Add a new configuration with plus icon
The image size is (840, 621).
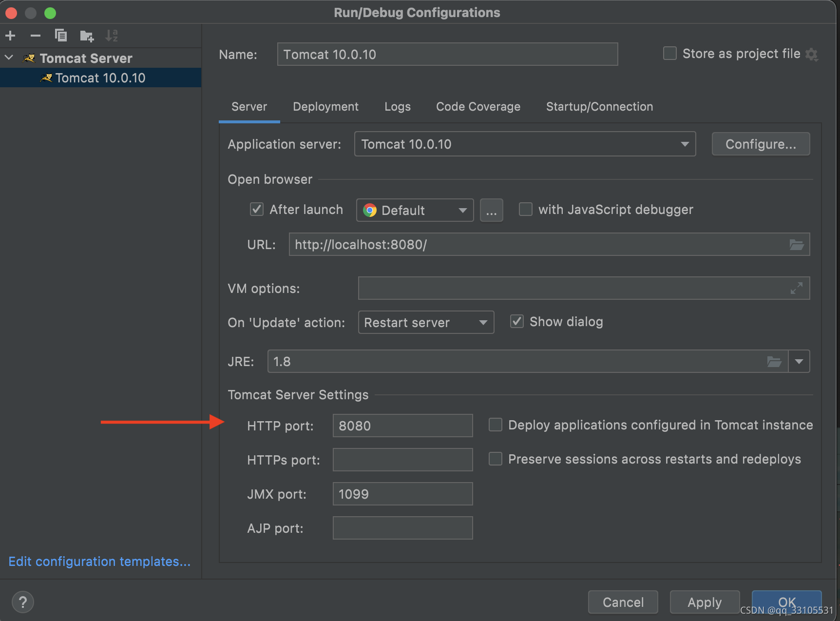(10, 36)
